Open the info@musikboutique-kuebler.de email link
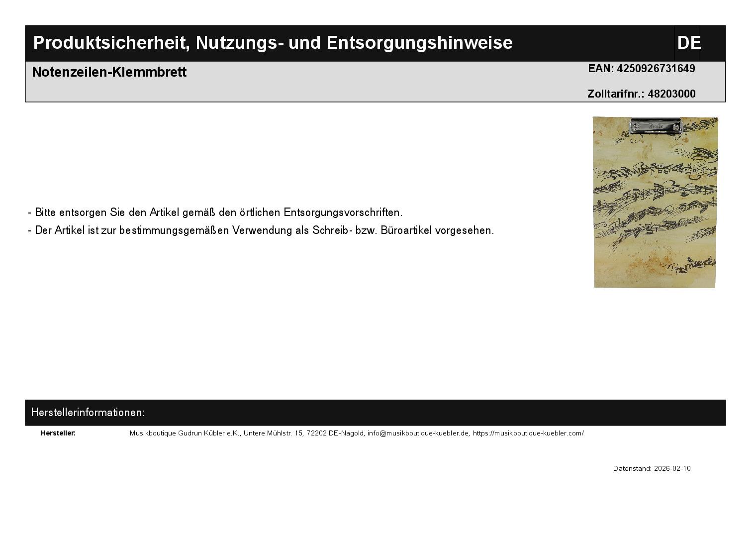The image size is (756, 535). pos(418,433)
